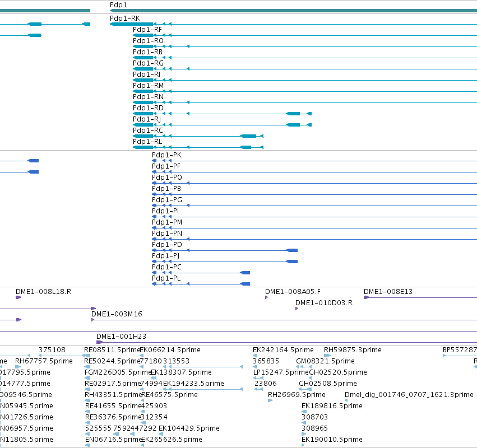The width and height of the screenshot is (477, 448).
Task: Select transcript Pdp1-RG label
Action: pyautogui.click(x=148, y=63)
